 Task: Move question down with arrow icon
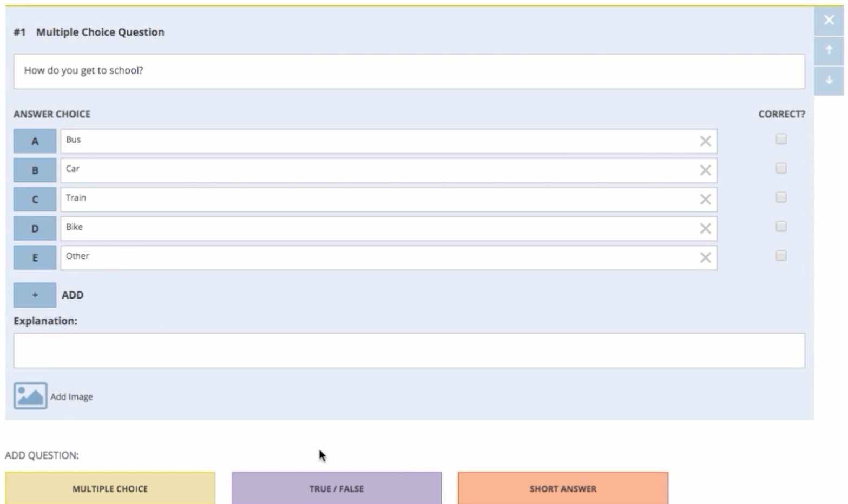pyautogui.click(x=829, y=81)
